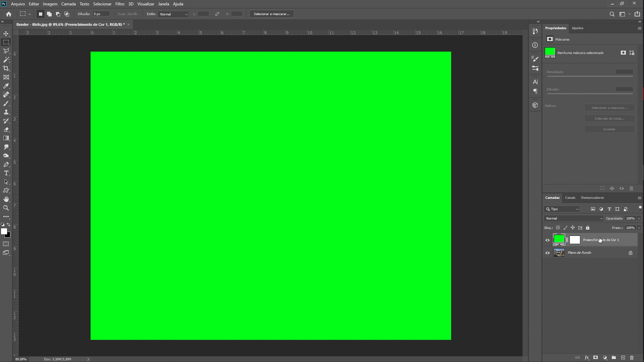The image size is (644, 362).
Task: Select the Healing Brush tool
Action: pyautogui.click(x=6, y=95)
